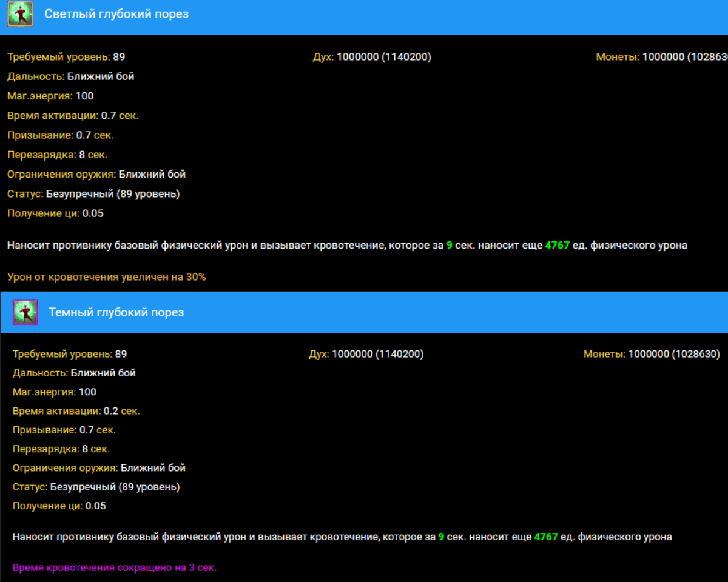
Task: Click the Монеты cost in the light skill panel
Action: [x=661, y=57]
